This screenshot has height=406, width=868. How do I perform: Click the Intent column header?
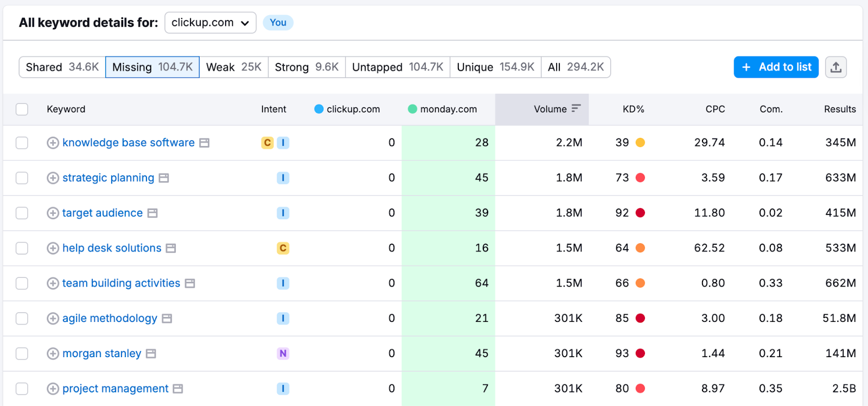[x=273, y=109]
